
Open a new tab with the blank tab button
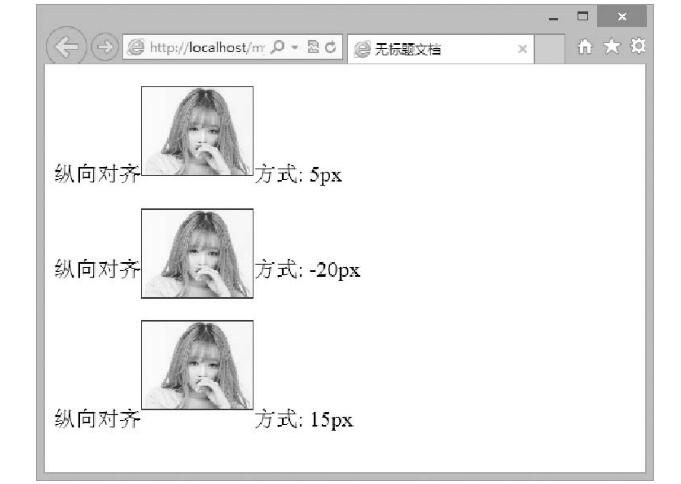549,49
